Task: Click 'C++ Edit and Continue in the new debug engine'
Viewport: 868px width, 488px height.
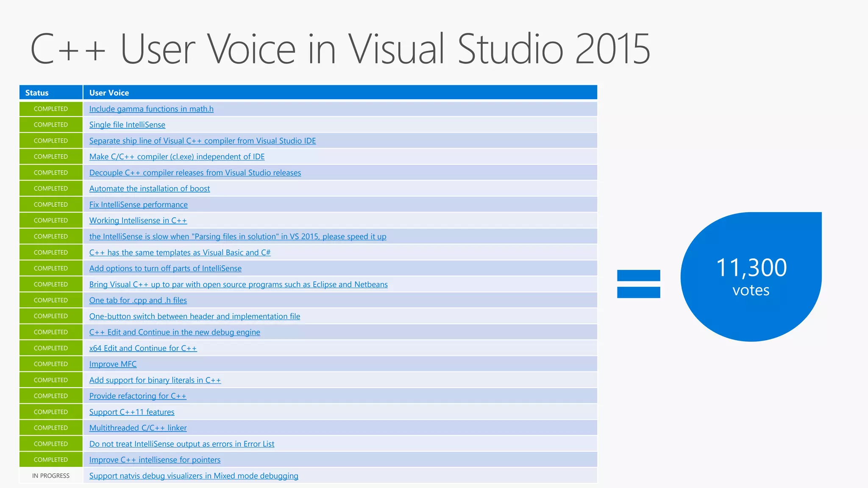Action: pos(175,332)
